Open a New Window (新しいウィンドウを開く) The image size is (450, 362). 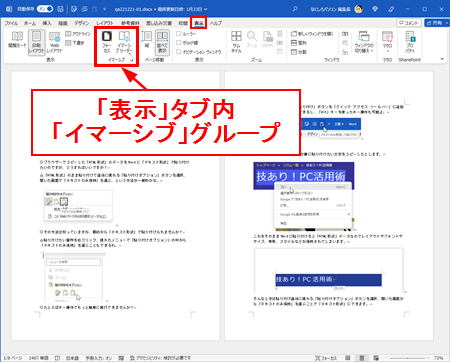pos(312,34)
